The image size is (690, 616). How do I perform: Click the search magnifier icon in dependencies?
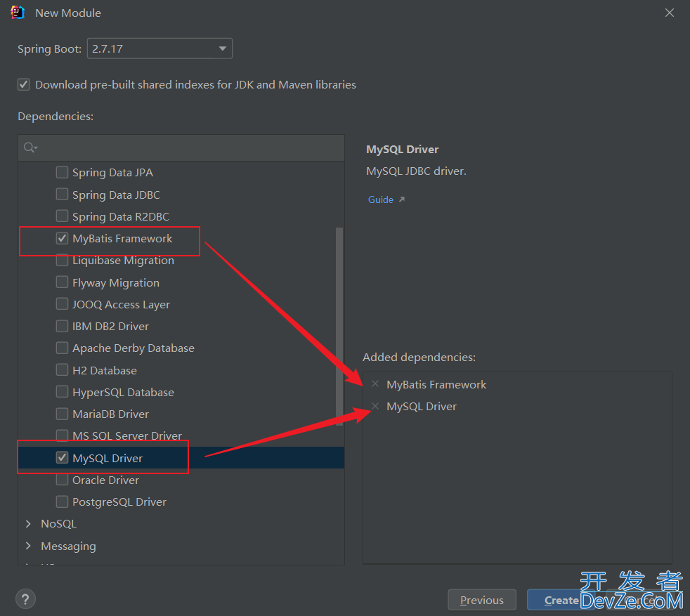click(30, 148)
